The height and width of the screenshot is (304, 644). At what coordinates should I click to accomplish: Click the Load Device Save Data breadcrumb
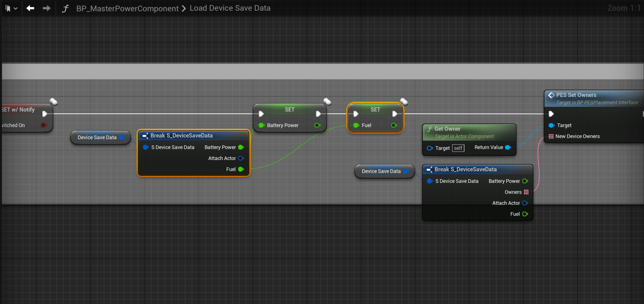230,8
